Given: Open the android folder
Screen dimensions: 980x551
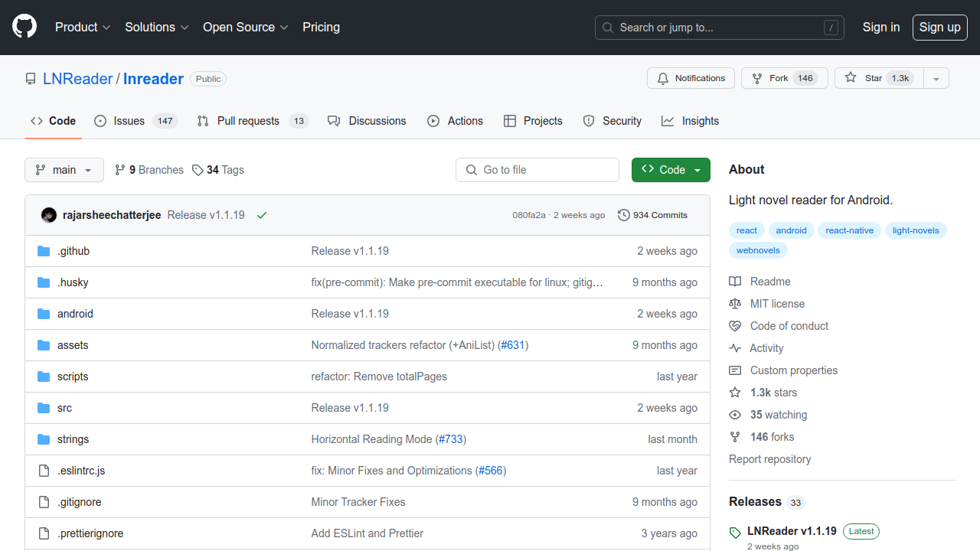Looking at the screenshot, I should (x=75, y=314).
